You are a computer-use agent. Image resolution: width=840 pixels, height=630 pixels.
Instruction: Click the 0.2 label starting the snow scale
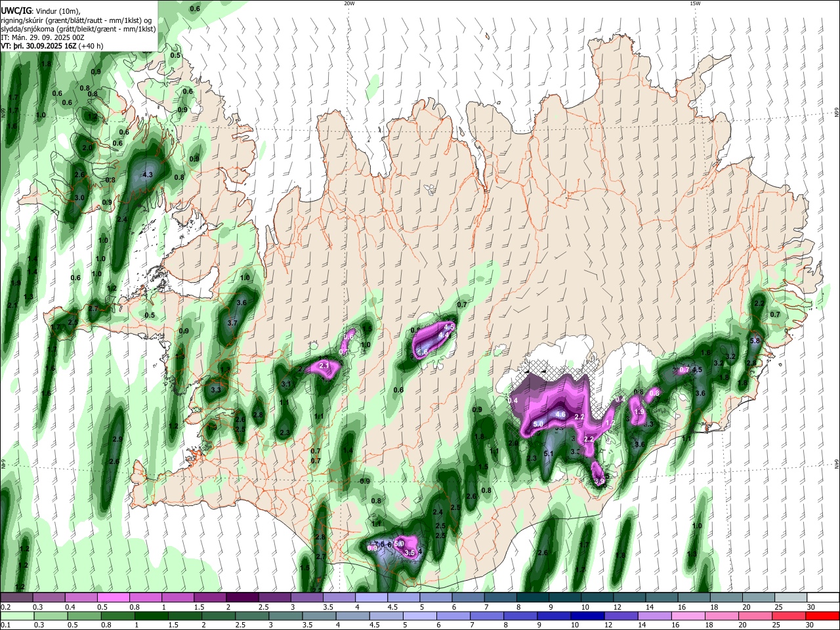click(x=5, y=607)
